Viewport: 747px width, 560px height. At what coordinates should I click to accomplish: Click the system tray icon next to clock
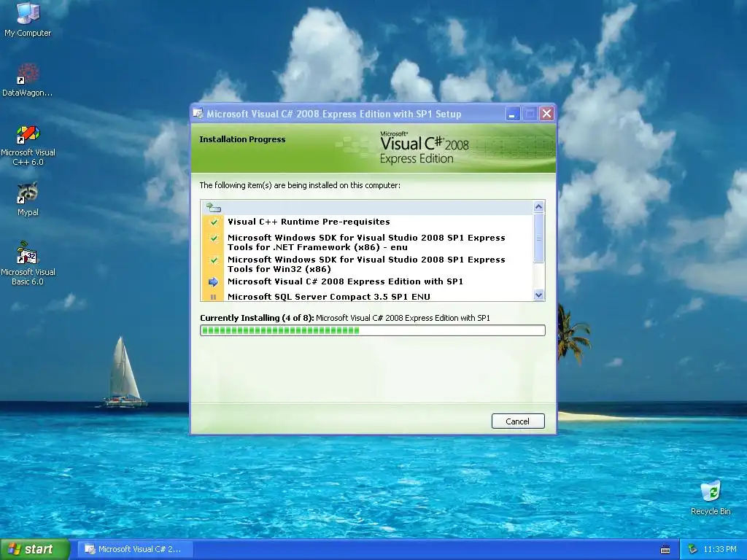[692, 550]
